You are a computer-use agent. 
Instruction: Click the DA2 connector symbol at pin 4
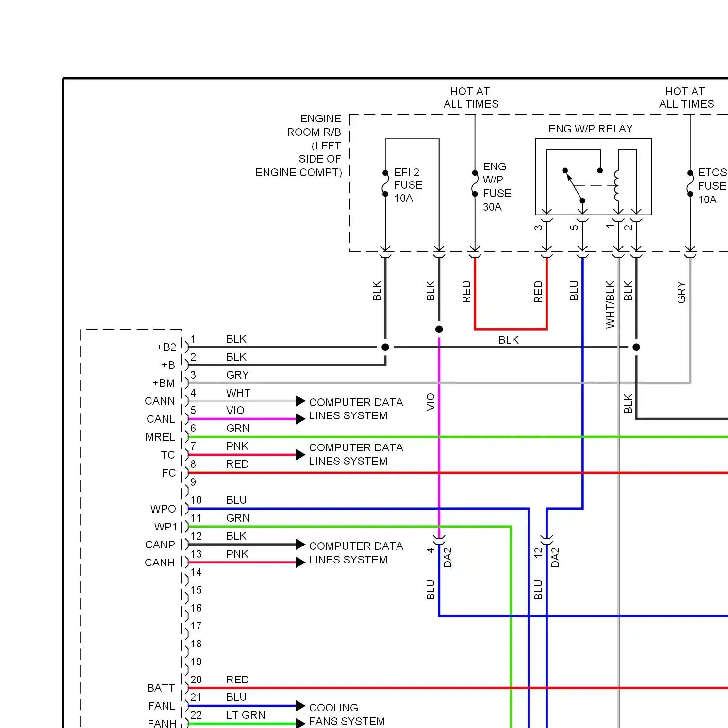click(439, 540)
